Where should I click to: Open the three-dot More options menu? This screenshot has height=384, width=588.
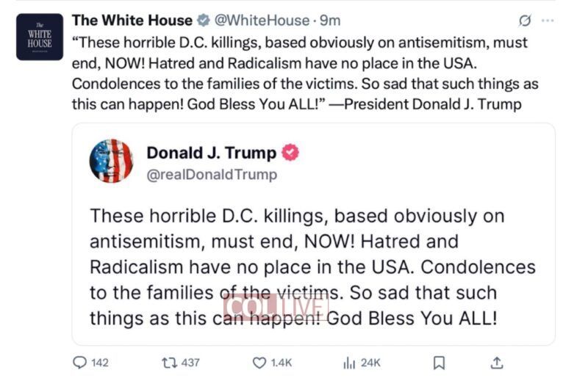(548, 21)
